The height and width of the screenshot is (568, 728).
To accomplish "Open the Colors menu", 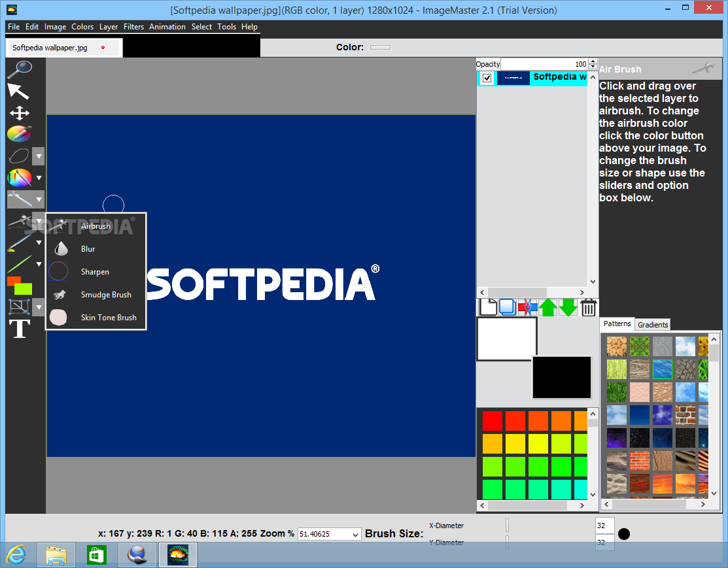I will click(82, 27).
